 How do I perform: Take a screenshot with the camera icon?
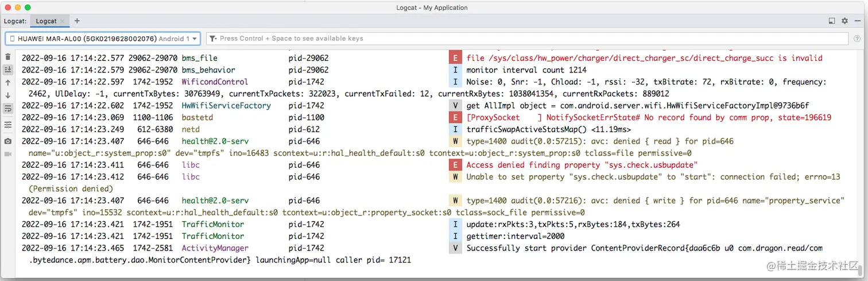pyautogui.click(x=7, y=141)
